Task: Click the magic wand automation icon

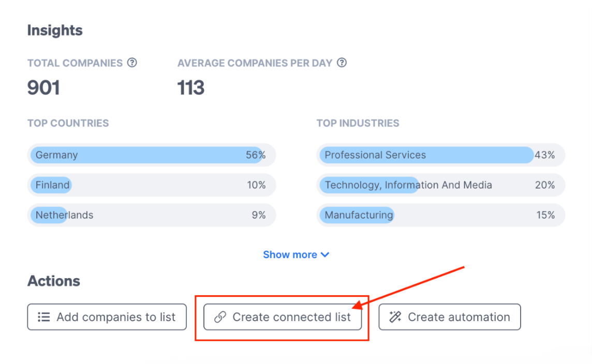Action: click(395, 317)
